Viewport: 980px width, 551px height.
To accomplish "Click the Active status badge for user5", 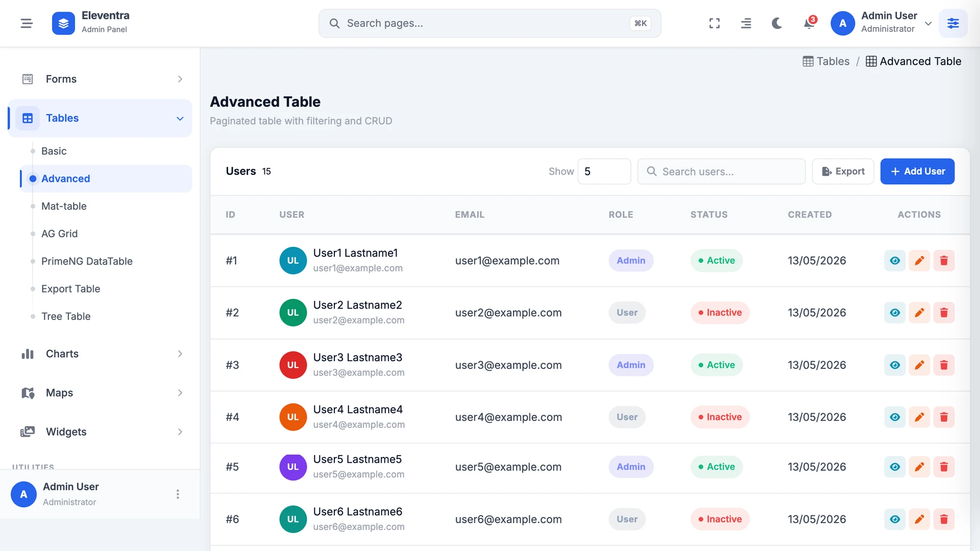I will point(717,467).
